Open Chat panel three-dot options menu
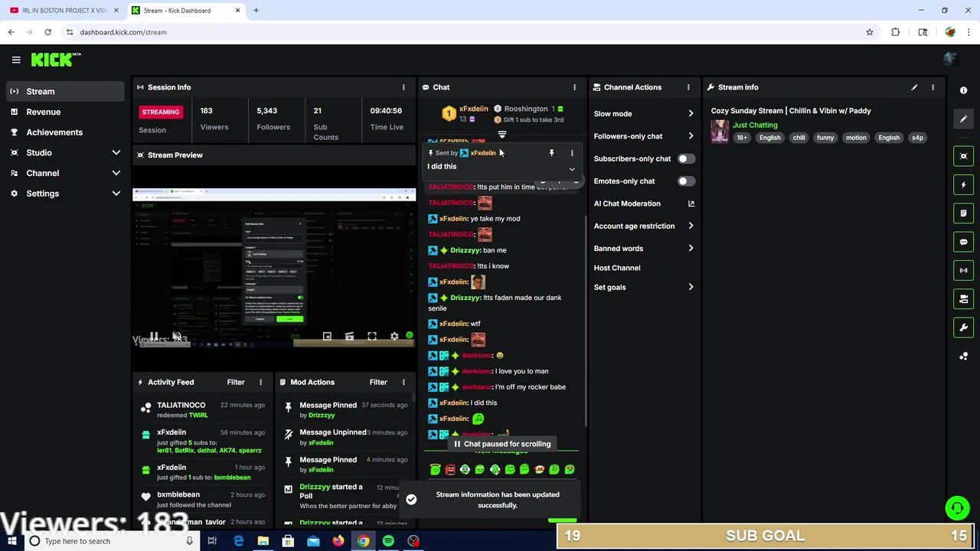 (x=574, y=87)
